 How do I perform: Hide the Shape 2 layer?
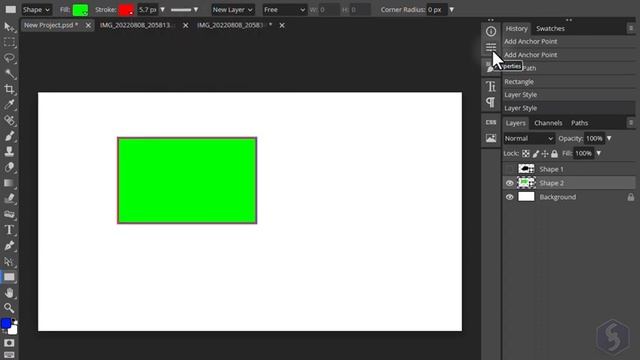(x=509, y=183)
